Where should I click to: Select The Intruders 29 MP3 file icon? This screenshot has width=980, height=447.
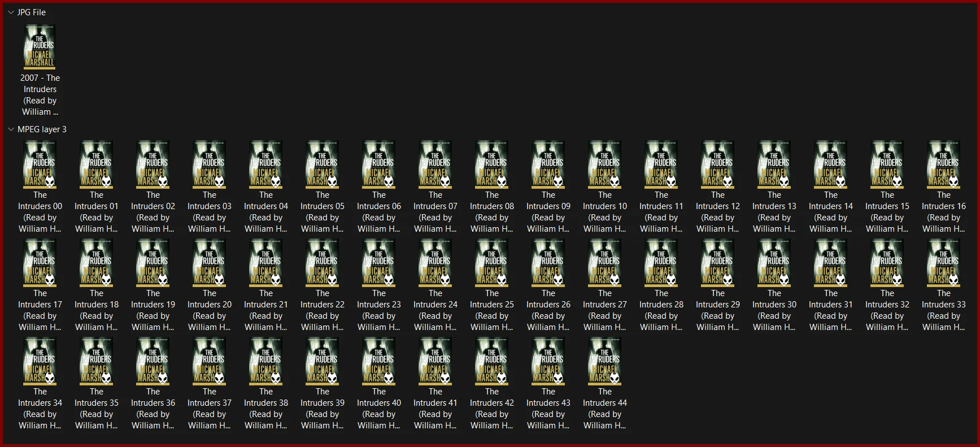(718, 263)
